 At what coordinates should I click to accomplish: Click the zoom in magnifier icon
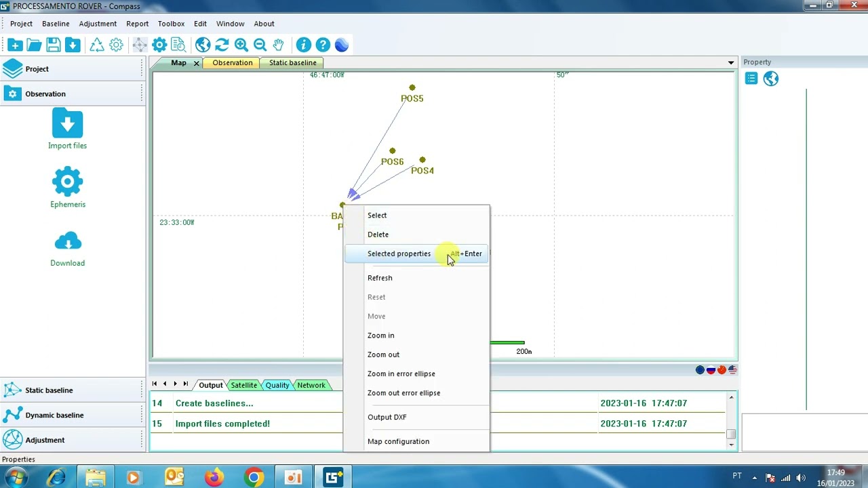[241, 45]
